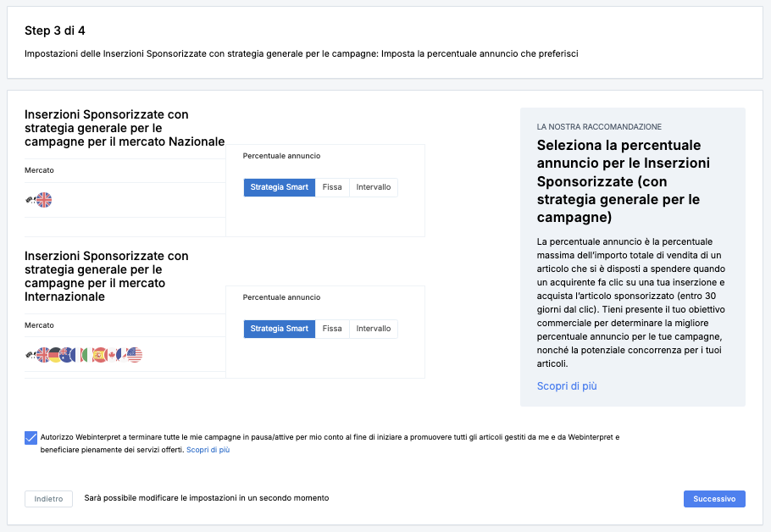
Task: Select Strategia Smart for the Internazionale market
Action: (x=280, y=329)
